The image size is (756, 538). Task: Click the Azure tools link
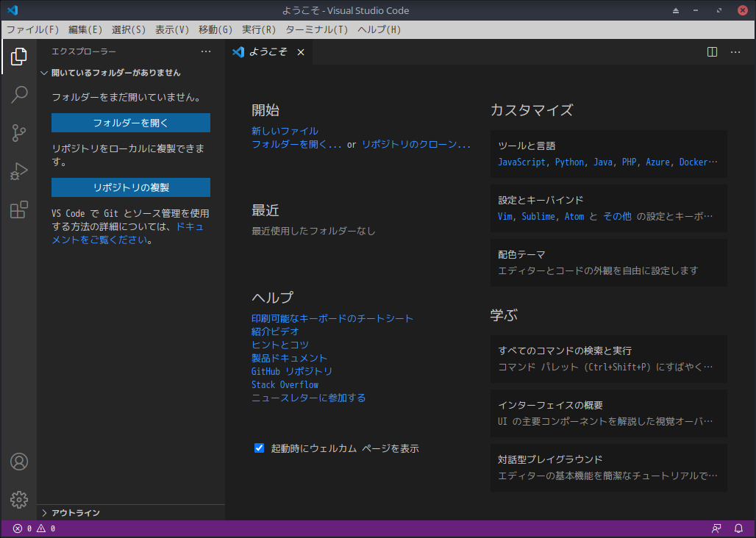point(657,162)
